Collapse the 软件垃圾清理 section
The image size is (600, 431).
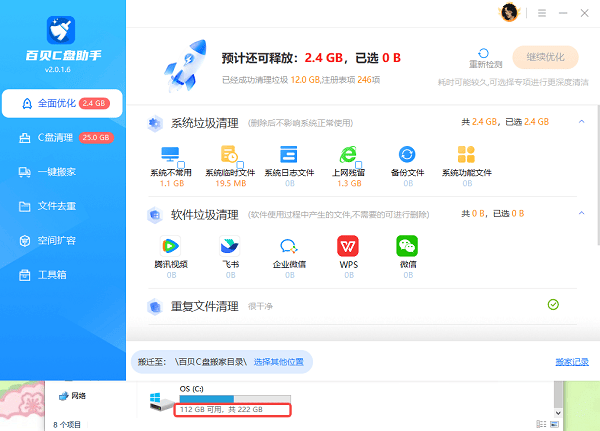[581, 213]
